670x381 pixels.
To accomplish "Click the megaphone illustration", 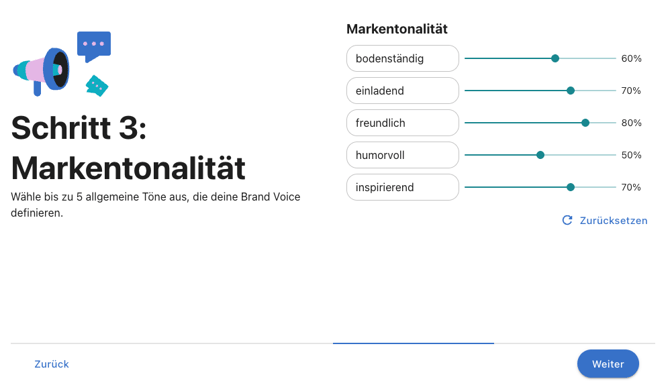I will [x=41, y=71].
